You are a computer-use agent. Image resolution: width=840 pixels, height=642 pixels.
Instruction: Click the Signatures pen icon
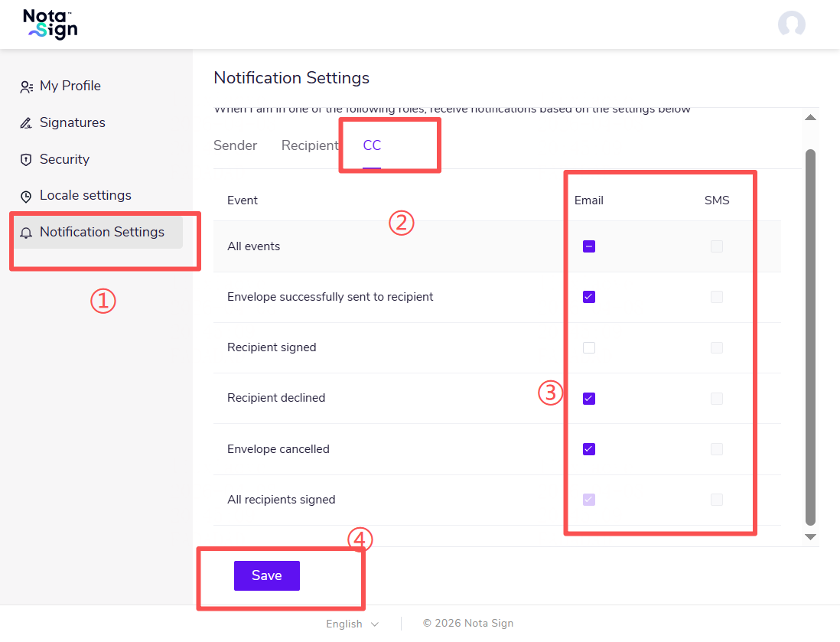[26, 123]
